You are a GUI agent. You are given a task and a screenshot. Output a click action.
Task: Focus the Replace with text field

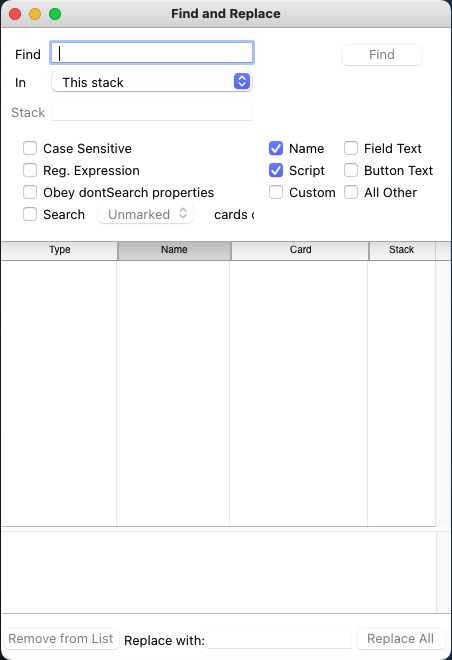pos(279,639)
